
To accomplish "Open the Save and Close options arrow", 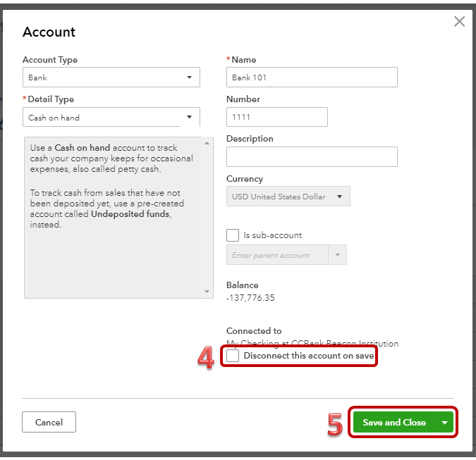I will click(445, 423).
